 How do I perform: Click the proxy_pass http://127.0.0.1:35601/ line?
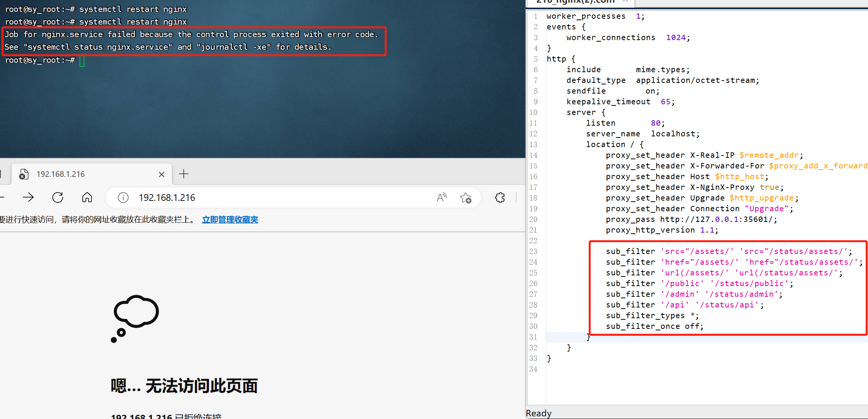[x=691, y=219]
